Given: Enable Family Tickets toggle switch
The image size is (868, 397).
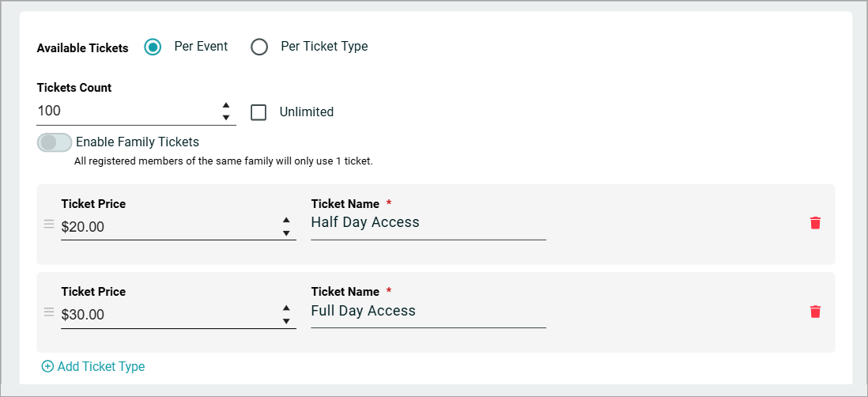Looking at the screenshot, I should click(55, 142).
